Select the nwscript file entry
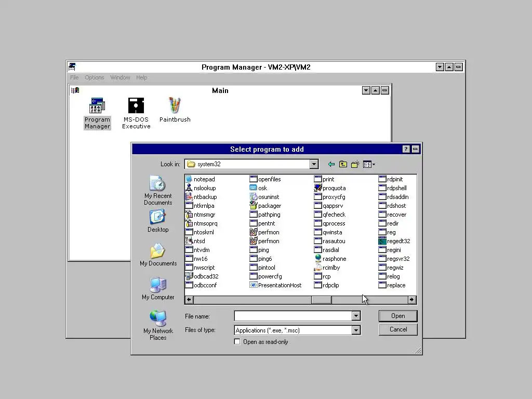 point(200,268)
